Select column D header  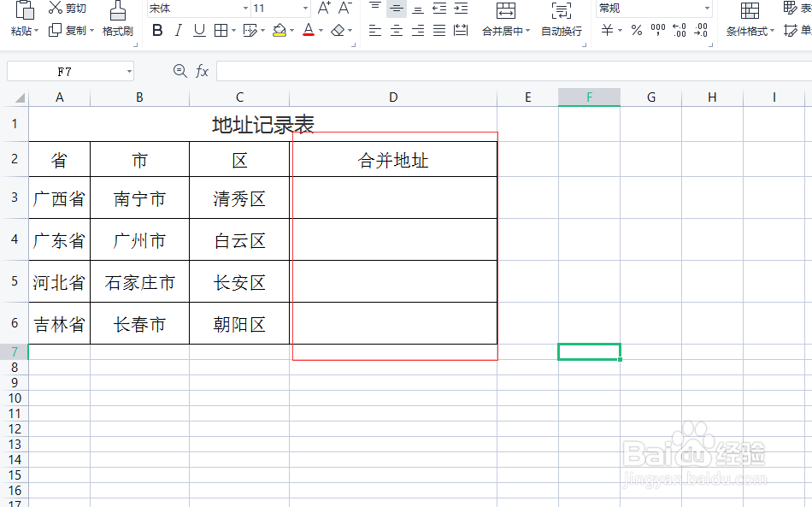pyautogui.click(x=393, y=97)
